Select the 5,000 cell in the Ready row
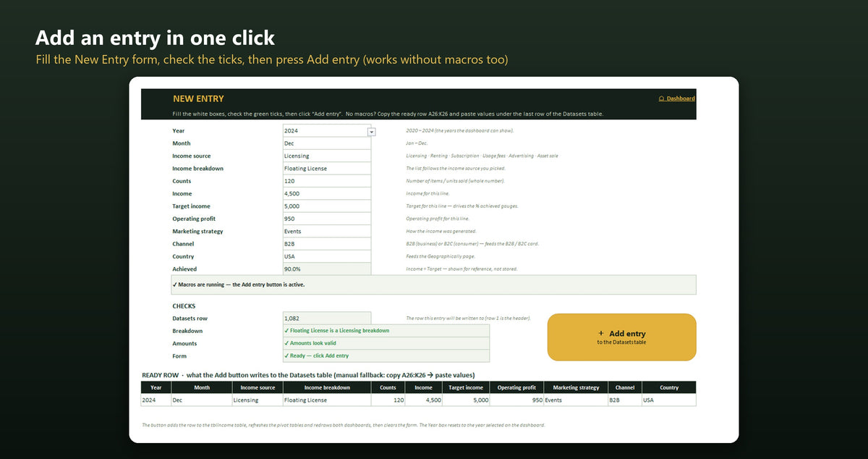The width and height of the screenshot is (868, 459). (466, 400)
